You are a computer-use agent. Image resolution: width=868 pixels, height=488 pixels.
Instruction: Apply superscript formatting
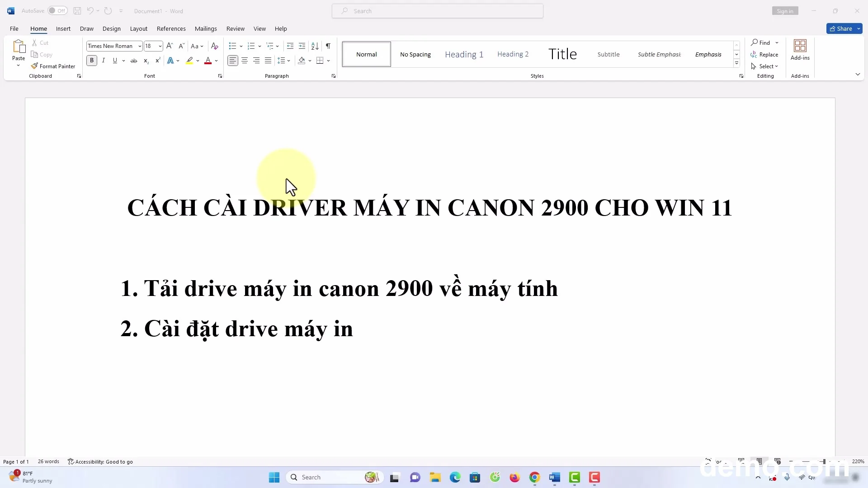coord(158,61)
